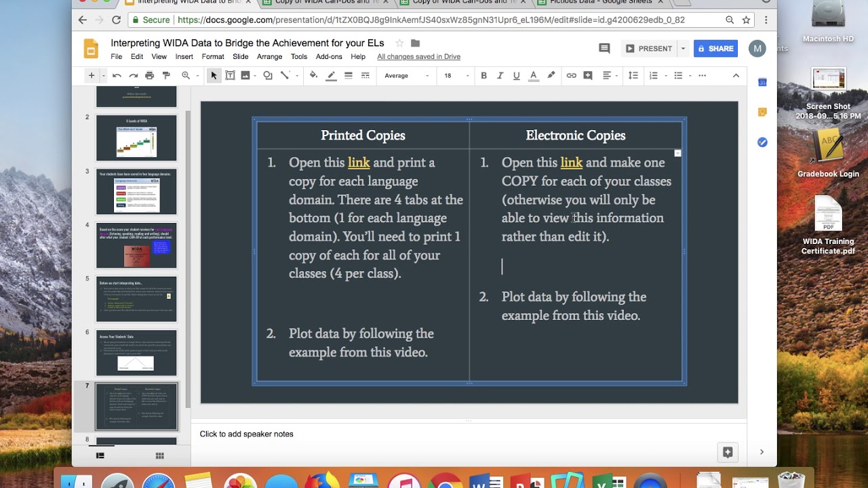Open the line type dropdown arrow
This screenshot has width=868, height=488.
point(296,75)
